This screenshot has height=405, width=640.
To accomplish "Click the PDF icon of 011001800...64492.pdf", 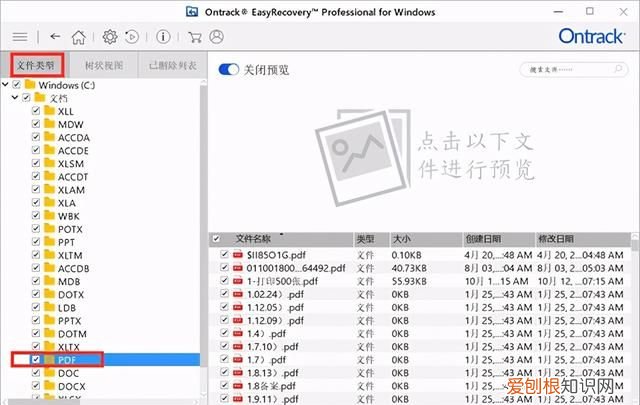I will 238,268.
